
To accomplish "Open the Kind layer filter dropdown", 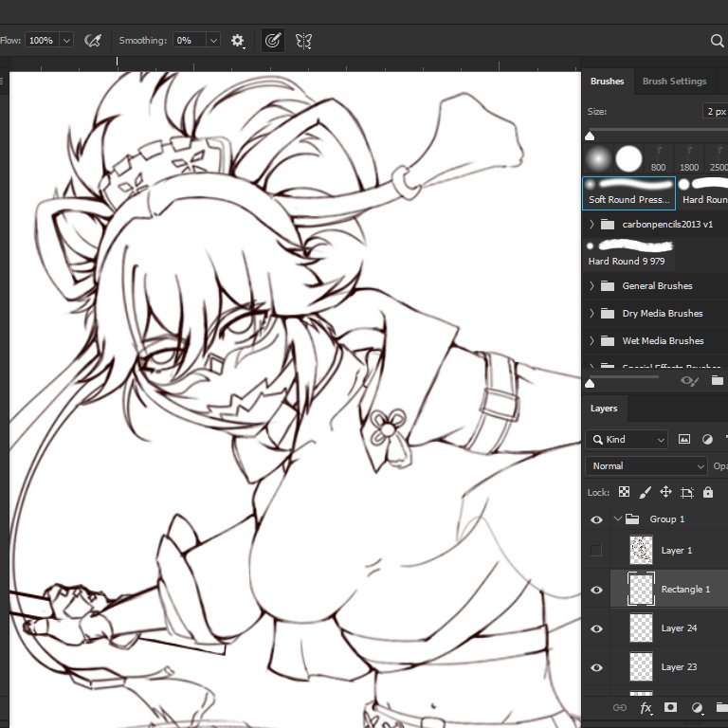I will tap(628, 439).
